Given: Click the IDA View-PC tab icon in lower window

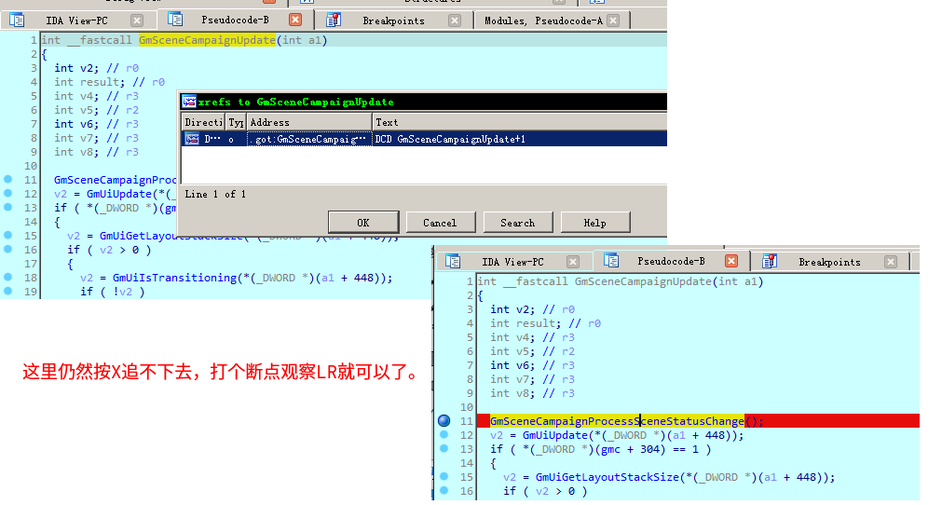Looking at the screenshot, I should (x=453, y=261).
